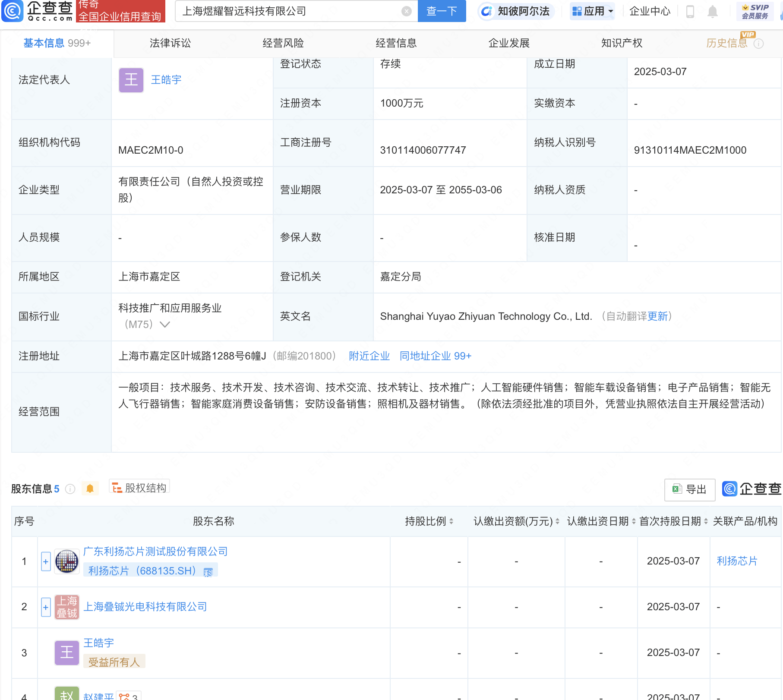783x700 pixels.
Task: Open notifications via the bell icon
Action: (713, 11)
